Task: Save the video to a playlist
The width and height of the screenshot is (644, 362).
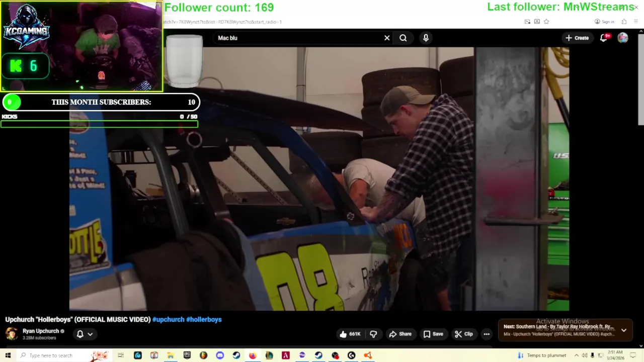Action: tap(433, 334)
